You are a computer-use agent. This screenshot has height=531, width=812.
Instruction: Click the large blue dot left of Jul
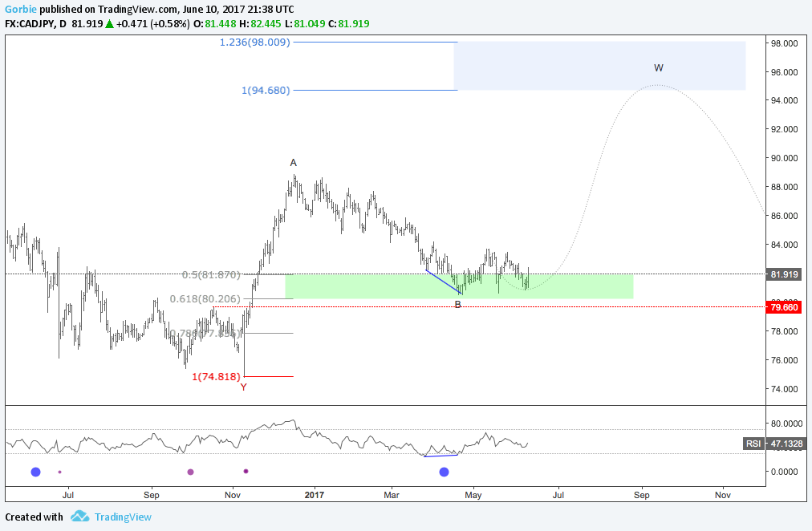click(36, 472)
